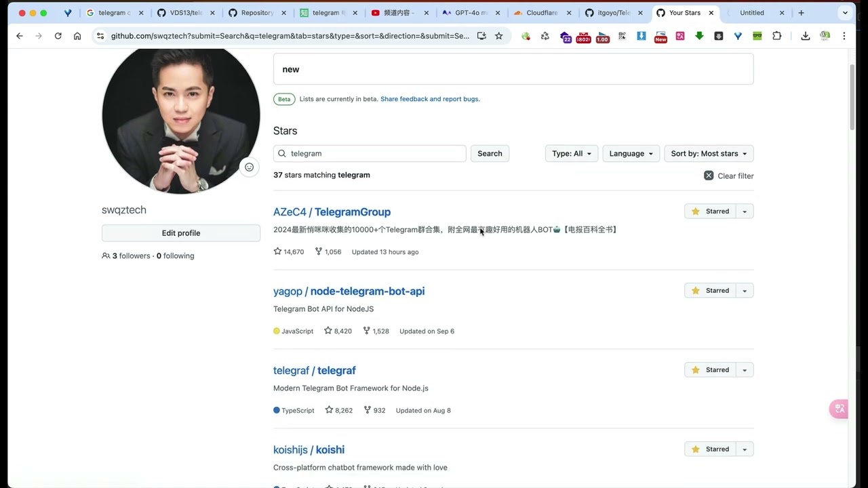Screen dimensions: 868x488
Task: Open the green down-arrow extension icon
Action: (699, 36)
